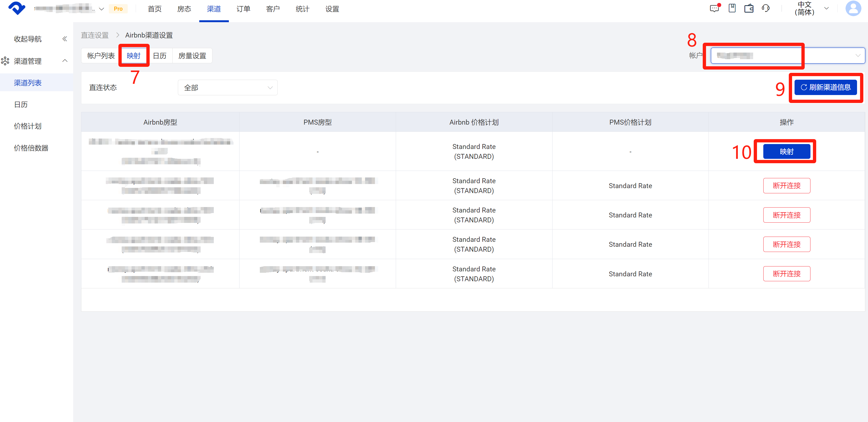Select 价格倍数器 in sidebar
868x422 pixels.
point(31,148)
